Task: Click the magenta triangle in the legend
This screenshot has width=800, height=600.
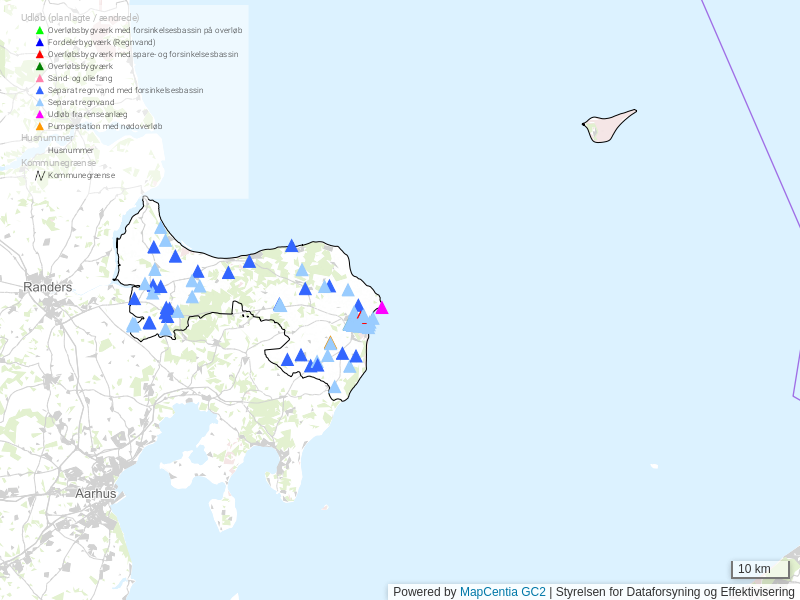Action: [x=40, y=114]
